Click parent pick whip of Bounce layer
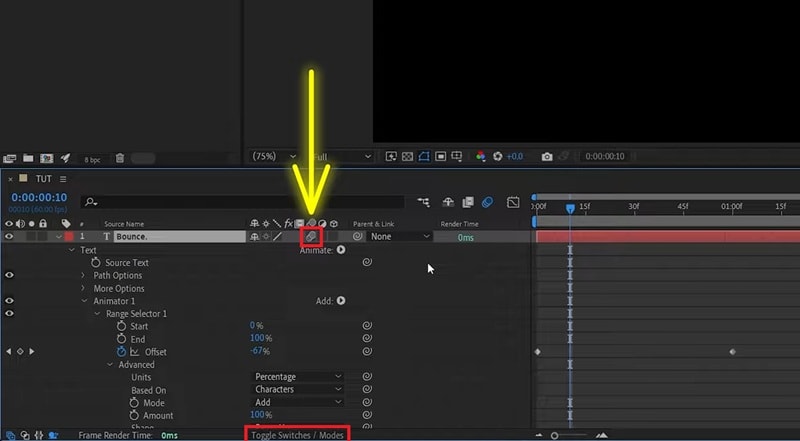The image size is (800, 441). click(358, 237)
